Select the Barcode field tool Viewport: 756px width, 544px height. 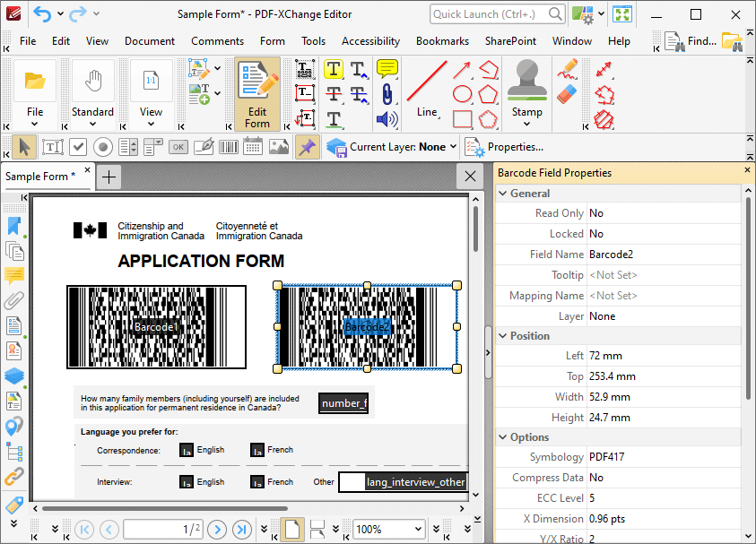click(228, 147)
